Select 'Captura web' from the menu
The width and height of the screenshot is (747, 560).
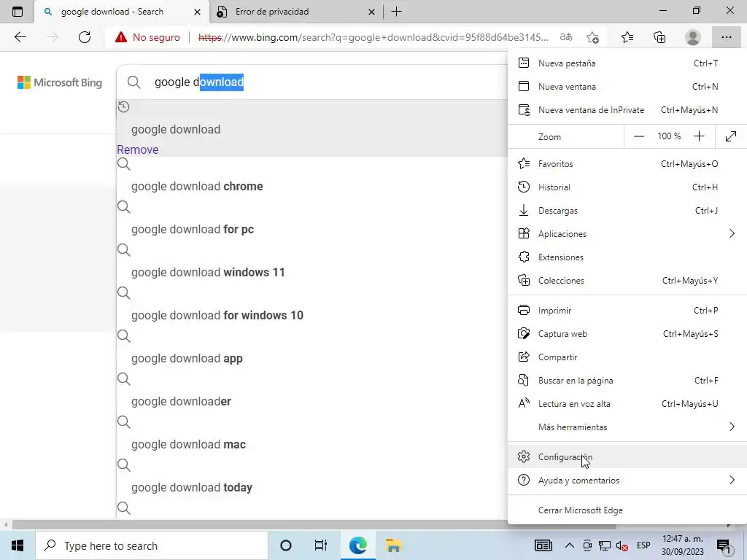(627, 334)
